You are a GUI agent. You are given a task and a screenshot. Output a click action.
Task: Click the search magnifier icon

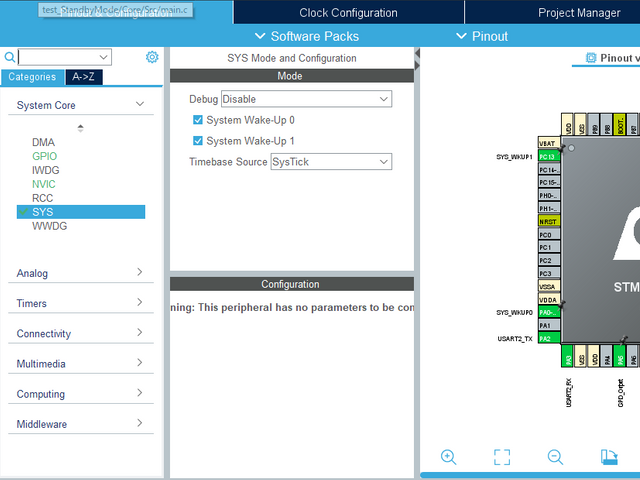coord(10,58)
